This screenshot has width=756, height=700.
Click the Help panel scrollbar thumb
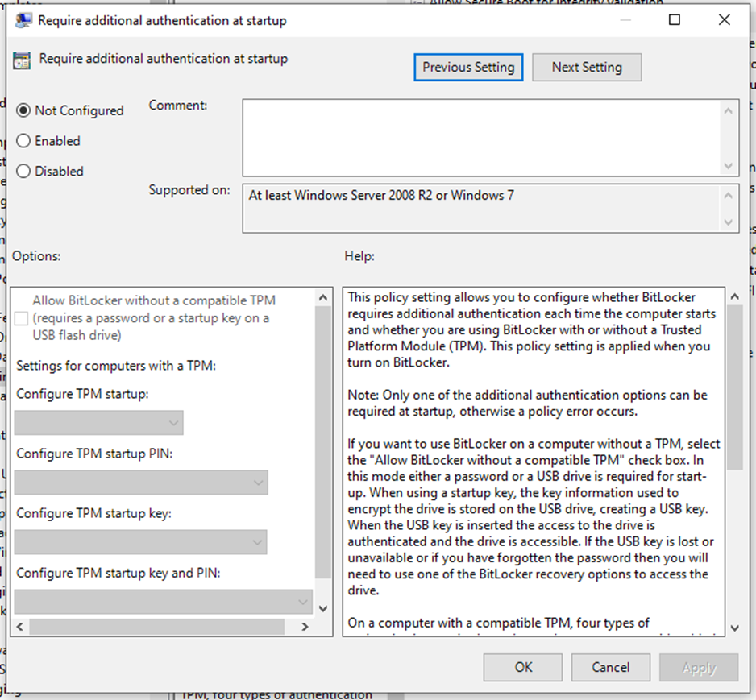(734, 387)
